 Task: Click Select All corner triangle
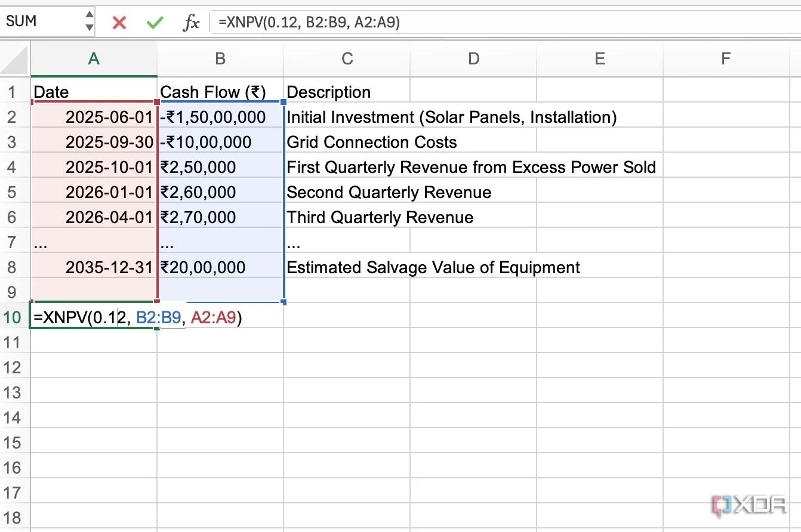(x=16, y=58)
